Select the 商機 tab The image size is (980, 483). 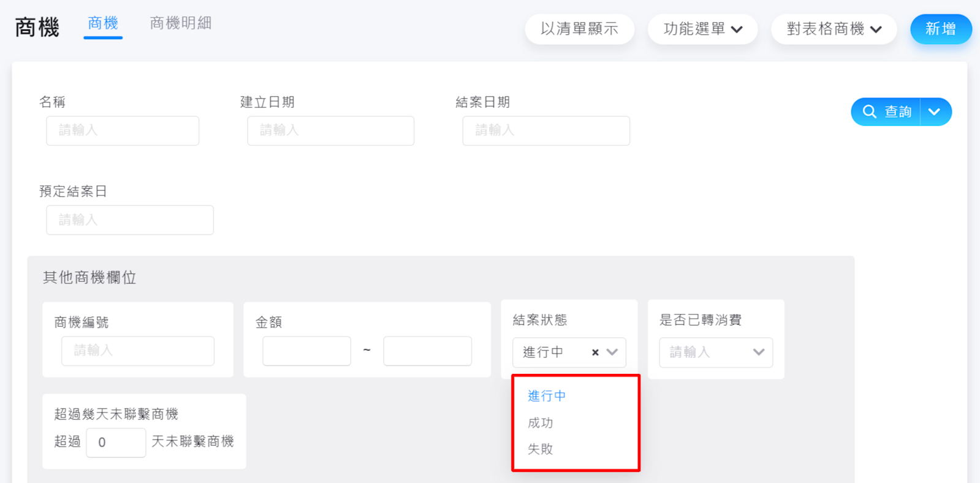[x=103, y=23]
